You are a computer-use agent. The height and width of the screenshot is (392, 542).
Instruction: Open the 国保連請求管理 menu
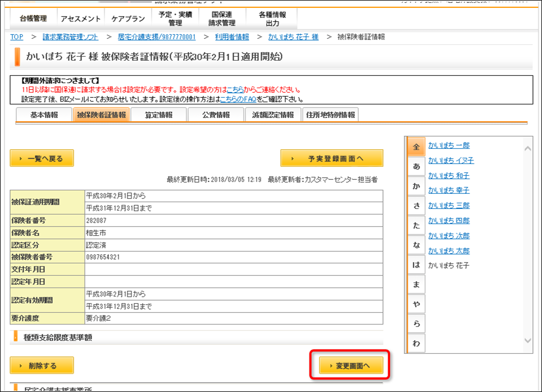click(222, 19)
